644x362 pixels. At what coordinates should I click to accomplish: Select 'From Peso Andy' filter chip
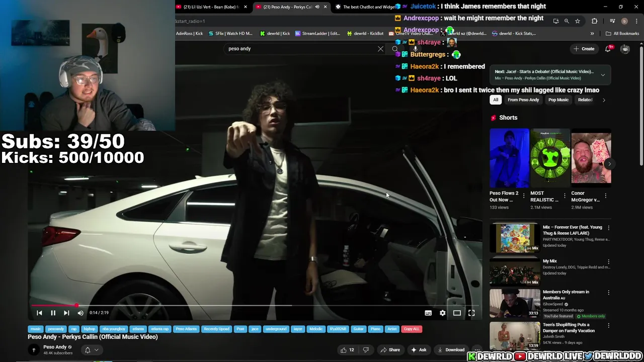point(523,100)
